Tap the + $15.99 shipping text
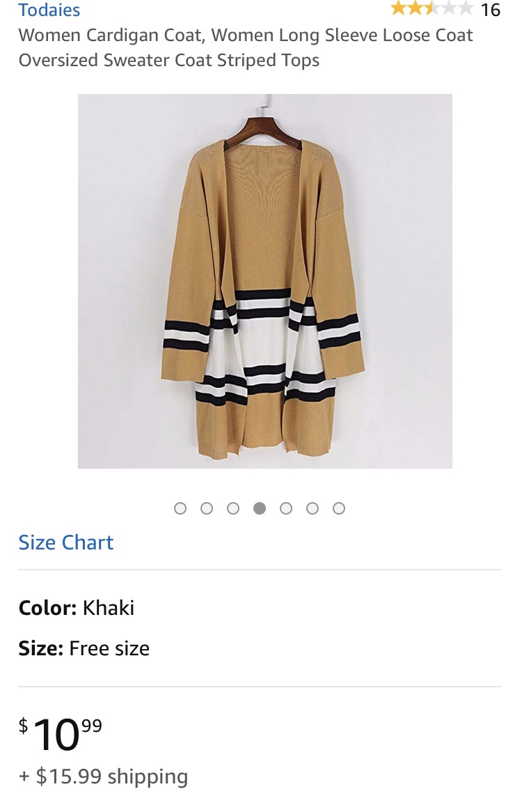This screenshot has height=812, width=522. 104,776
